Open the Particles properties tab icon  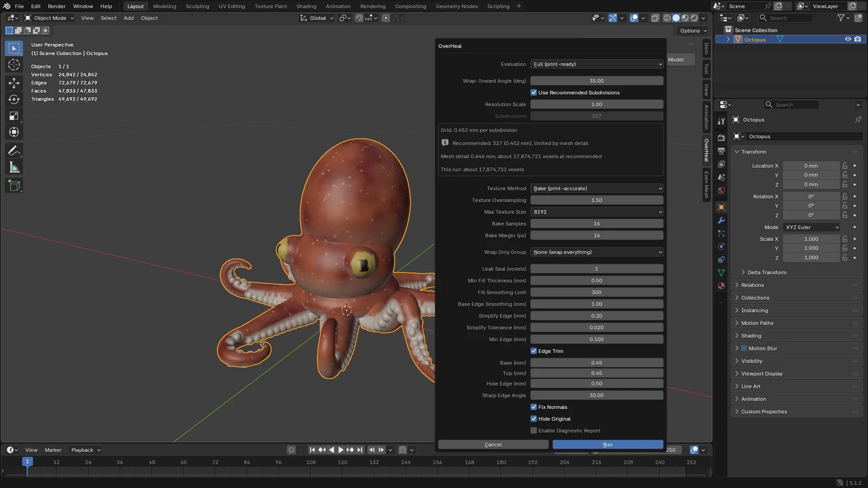[721, 233]
